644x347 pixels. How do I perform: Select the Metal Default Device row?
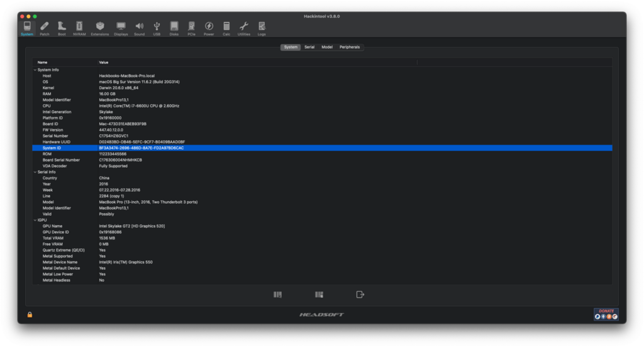click(x=323, y=268)
